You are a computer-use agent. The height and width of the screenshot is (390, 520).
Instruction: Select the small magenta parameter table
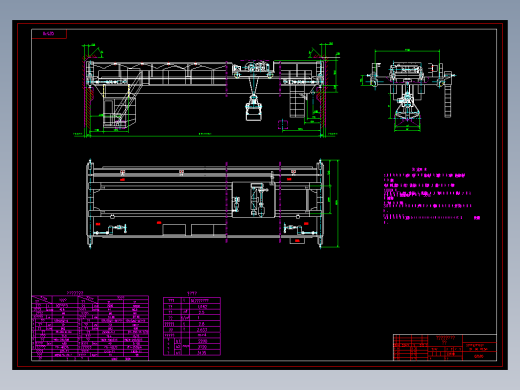pos(192,326)
